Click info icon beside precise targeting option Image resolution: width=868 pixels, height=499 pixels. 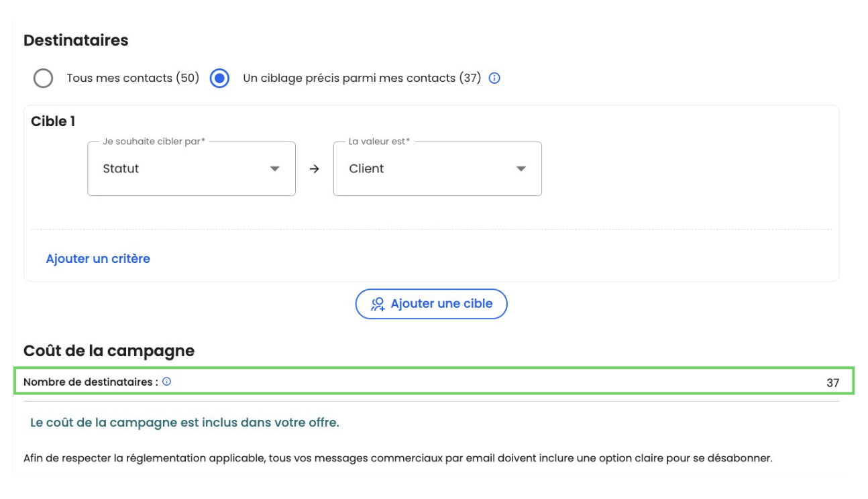point(494,78)
